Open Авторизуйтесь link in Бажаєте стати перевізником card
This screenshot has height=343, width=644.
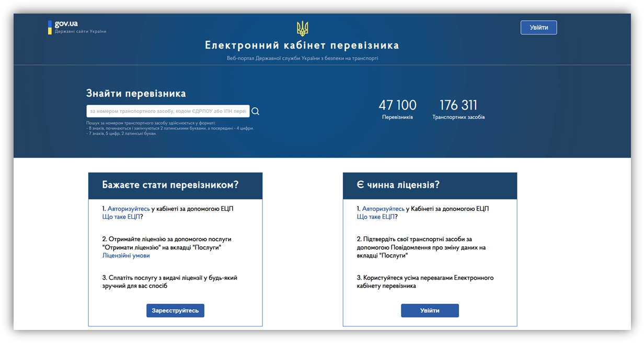129,209
